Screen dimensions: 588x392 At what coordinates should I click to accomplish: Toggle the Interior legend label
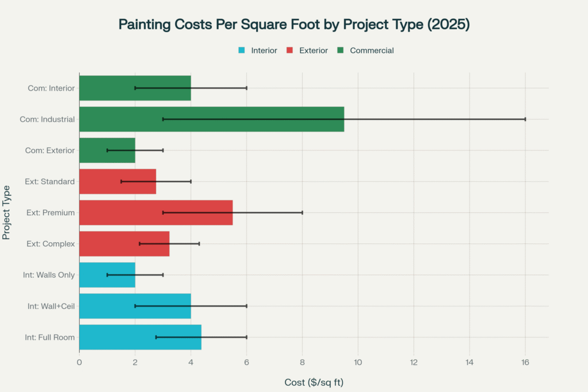264,51
